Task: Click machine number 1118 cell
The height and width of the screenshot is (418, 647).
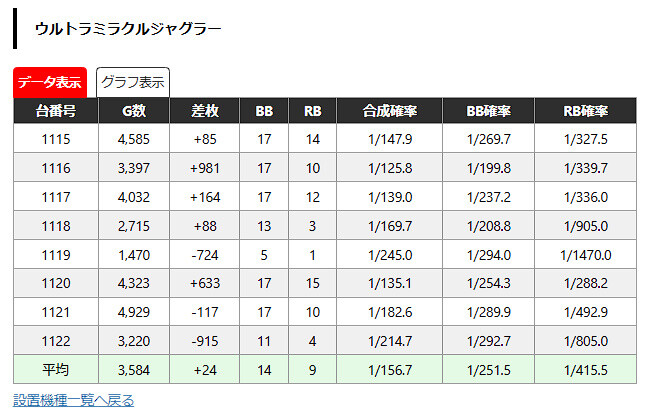Action: [x=56, y=225]
